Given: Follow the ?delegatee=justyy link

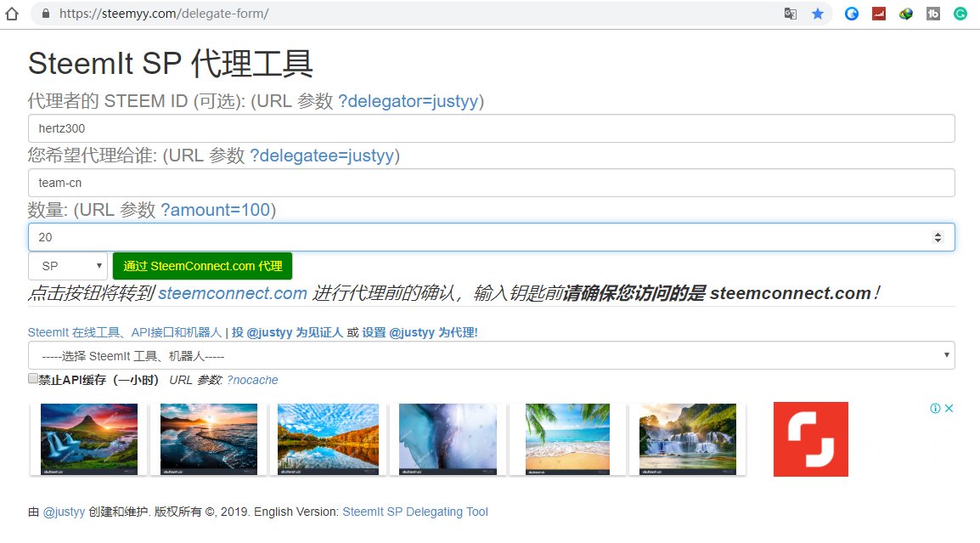Looking at the screenshot, I should click(x=323, y=156).
